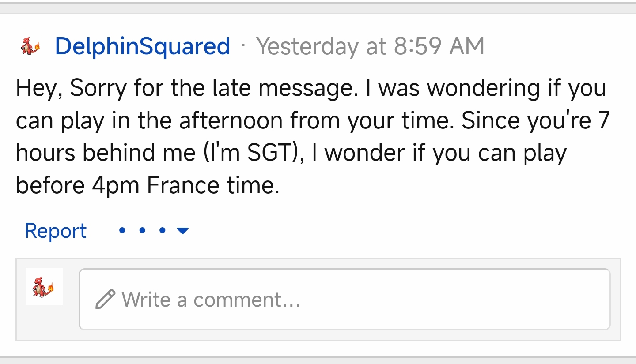Click the middle dot of the options ellipsis
Image resolution: width=636 pixels, height=364 pixels.
coord(142,230)
